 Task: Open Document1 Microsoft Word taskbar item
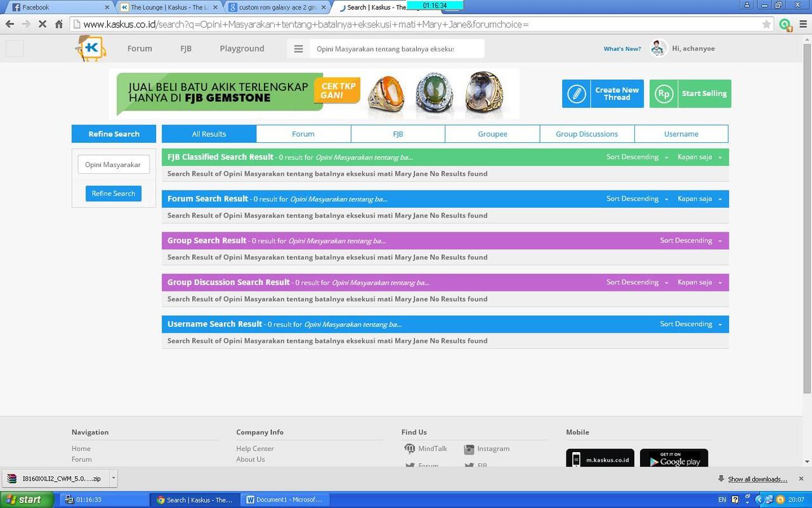point(285,500)
